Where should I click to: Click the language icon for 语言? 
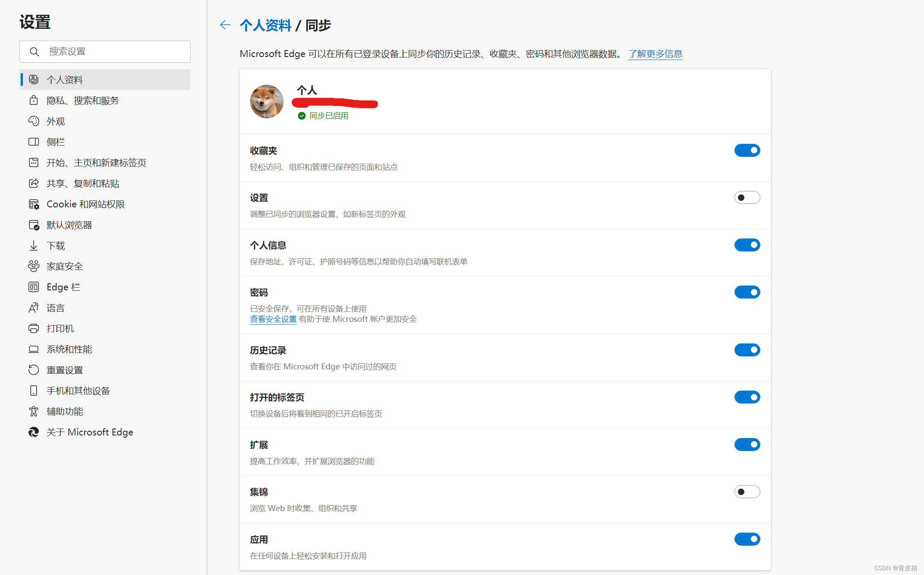click(34, 308)
